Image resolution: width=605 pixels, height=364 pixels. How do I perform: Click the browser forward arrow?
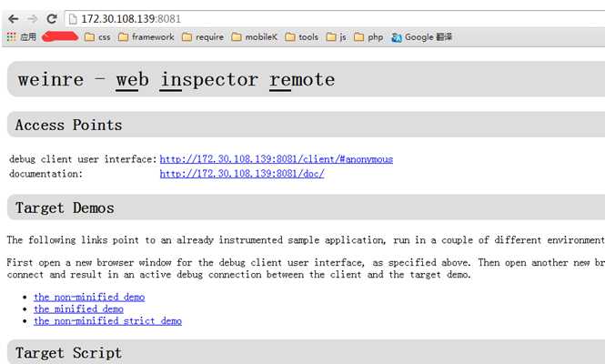[33, 18]
